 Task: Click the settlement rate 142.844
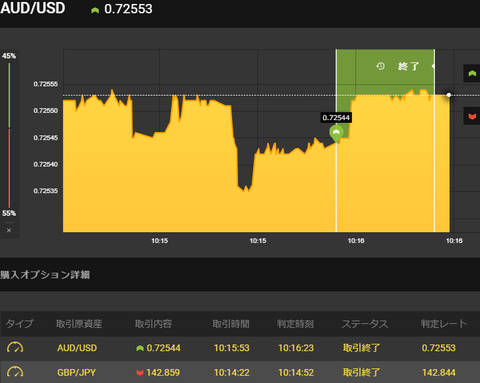pos(439,372)
